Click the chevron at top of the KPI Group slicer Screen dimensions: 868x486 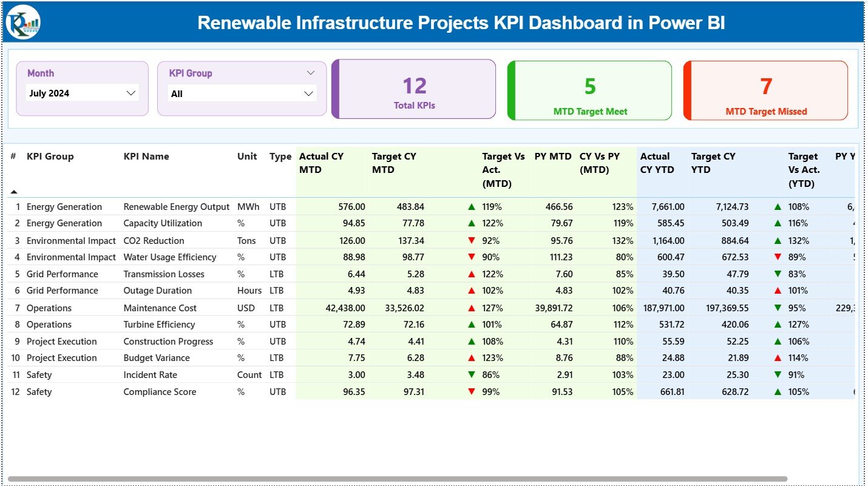(x=312, y=72)
